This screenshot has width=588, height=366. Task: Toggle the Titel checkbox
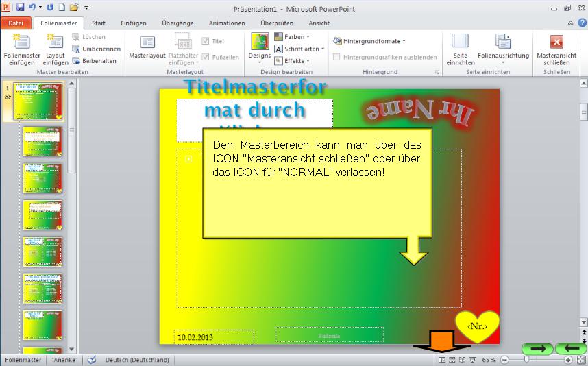click(x=206, y=41)
